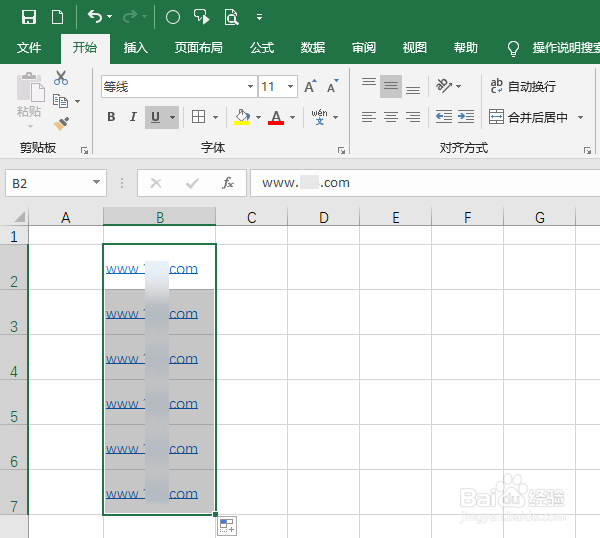Viewport: 600px width, 538px height.
Task: Click the Save icon in quick access toolbar
Action: pos(29,17)
